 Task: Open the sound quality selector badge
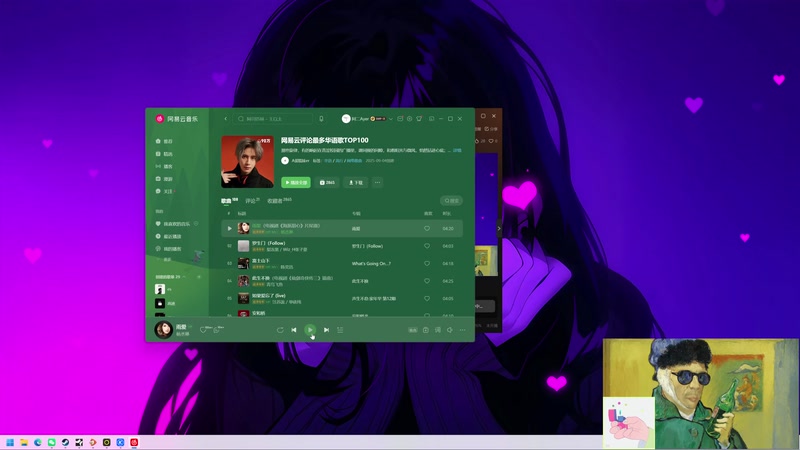[413, 330]
